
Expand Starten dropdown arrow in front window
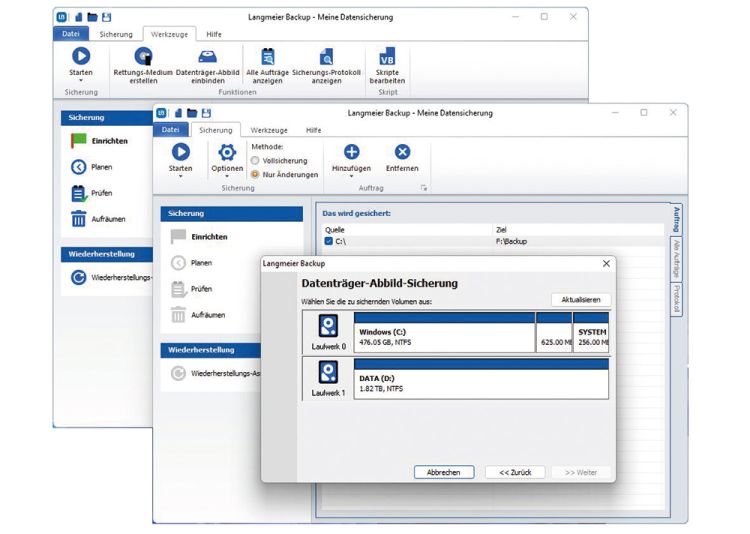coord(180,177)
